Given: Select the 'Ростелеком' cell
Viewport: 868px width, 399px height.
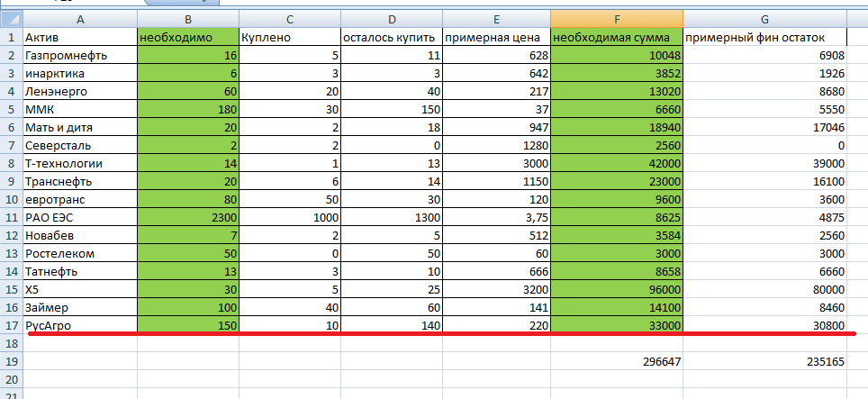Looking at the screenshot, I should click(80, 253).
